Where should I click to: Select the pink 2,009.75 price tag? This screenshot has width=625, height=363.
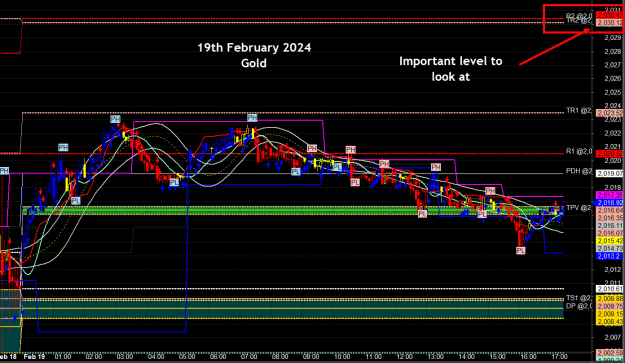point(609,306)
